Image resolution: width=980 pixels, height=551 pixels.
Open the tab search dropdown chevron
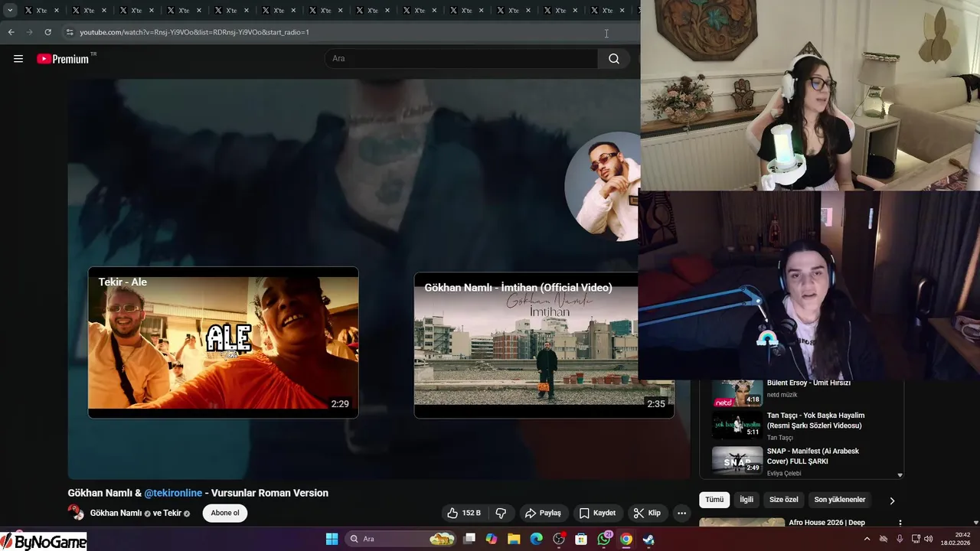tap(10, 11)
